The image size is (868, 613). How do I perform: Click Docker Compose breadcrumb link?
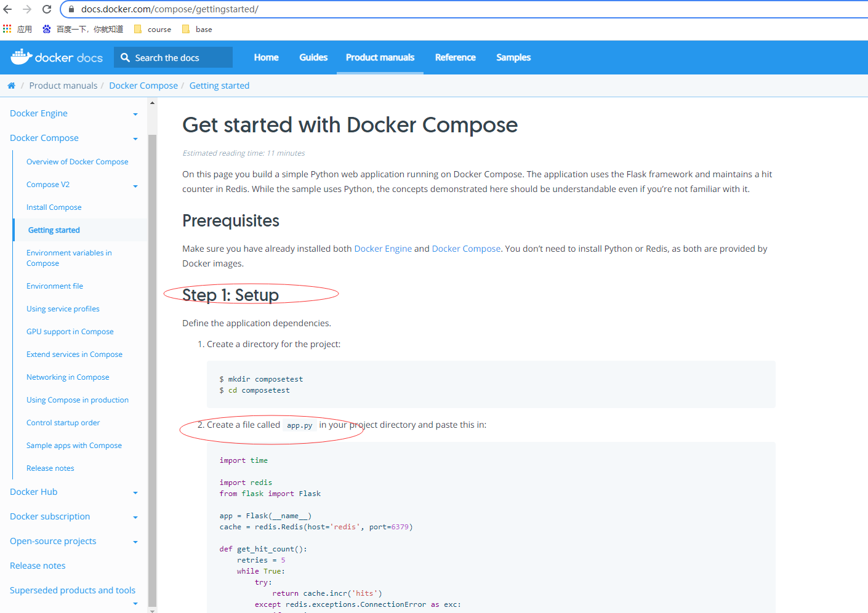pyautogui.click(x=143, y=86)
